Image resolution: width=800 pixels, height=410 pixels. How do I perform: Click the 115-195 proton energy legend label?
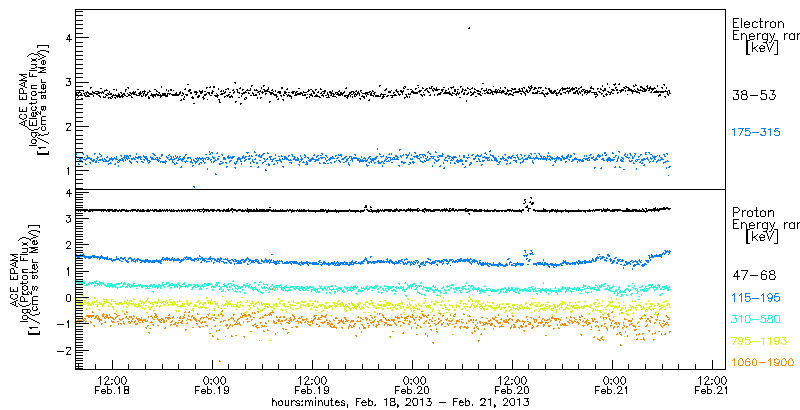(756, 298)
